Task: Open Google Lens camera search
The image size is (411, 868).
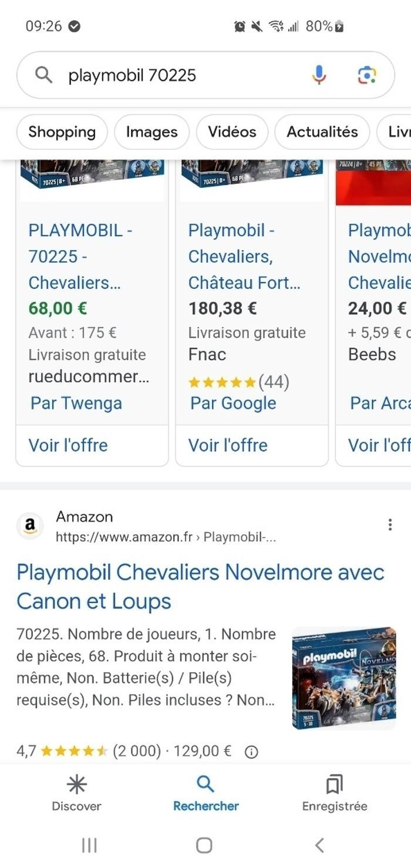Action: (368, 75)
